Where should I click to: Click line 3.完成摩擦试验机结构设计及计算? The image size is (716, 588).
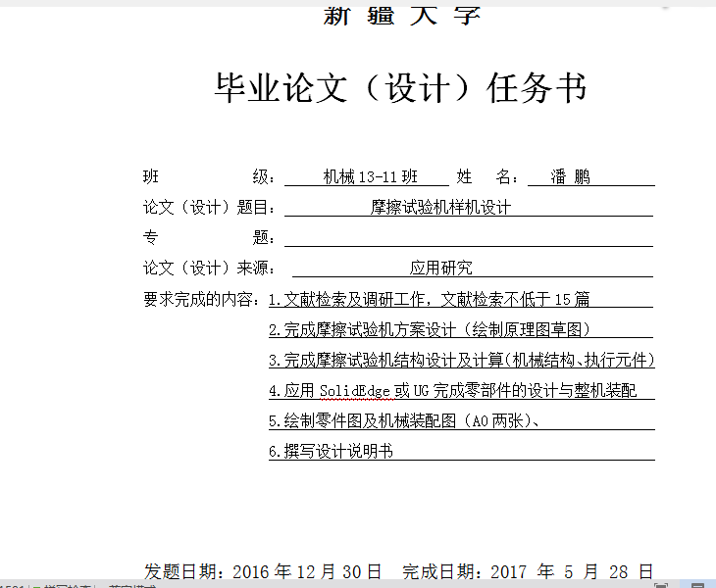click(x=462, y=360)
